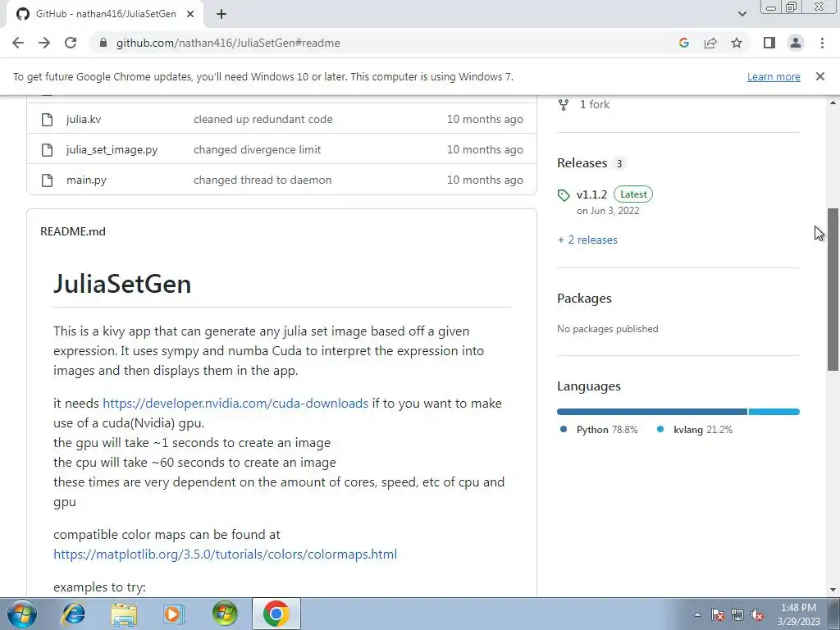Open the julia.kv file
The height and width of the screenshot is (630, 840).
click(x=84, y=120)
